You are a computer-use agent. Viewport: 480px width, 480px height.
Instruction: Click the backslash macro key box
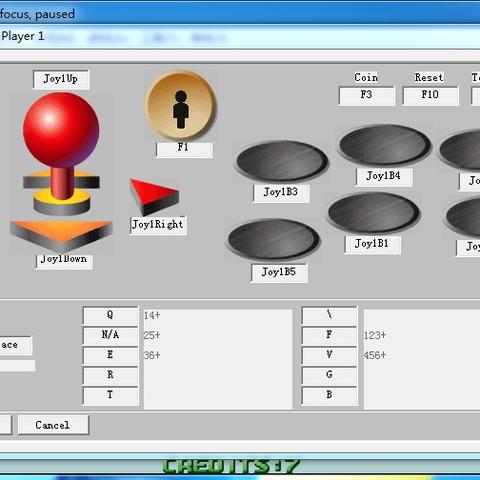pos(329,315)
